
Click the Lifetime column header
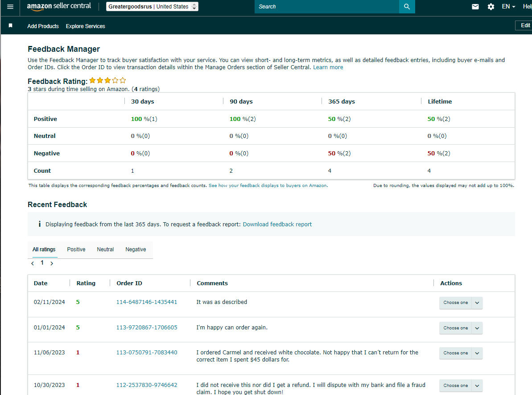pos(440,102)
